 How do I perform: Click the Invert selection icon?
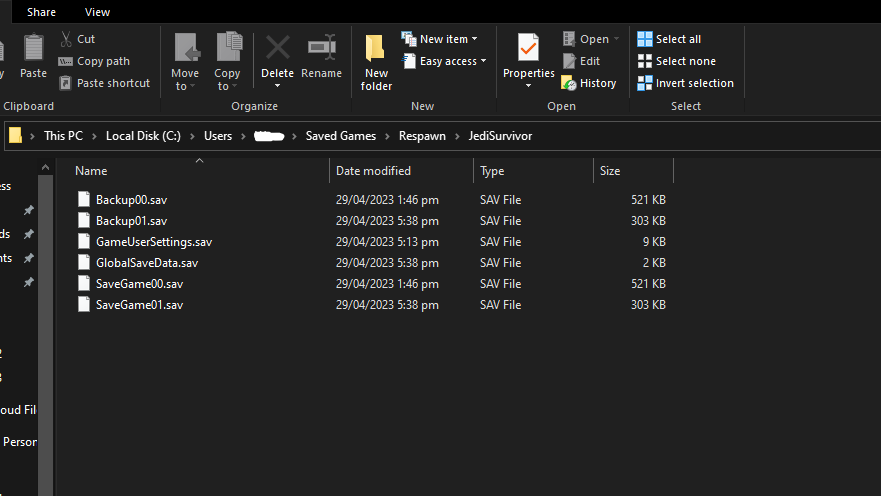point(644,83)
